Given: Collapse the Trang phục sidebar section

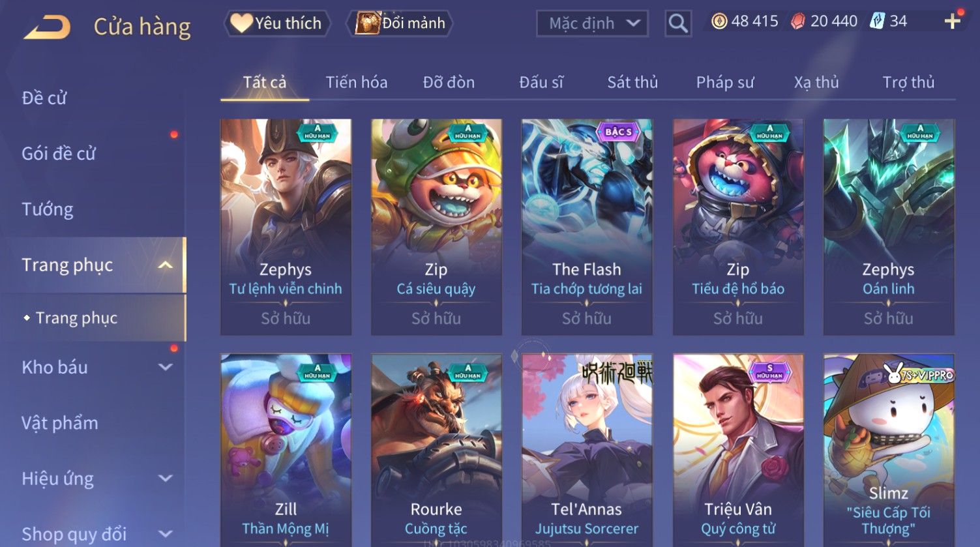Looking at the screenshot, I should pyautogui.click(x=166, y=265).
